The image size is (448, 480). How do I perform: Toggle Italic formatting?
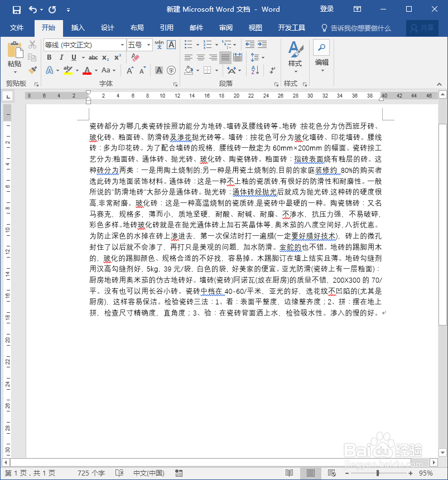tap(61, 57)
